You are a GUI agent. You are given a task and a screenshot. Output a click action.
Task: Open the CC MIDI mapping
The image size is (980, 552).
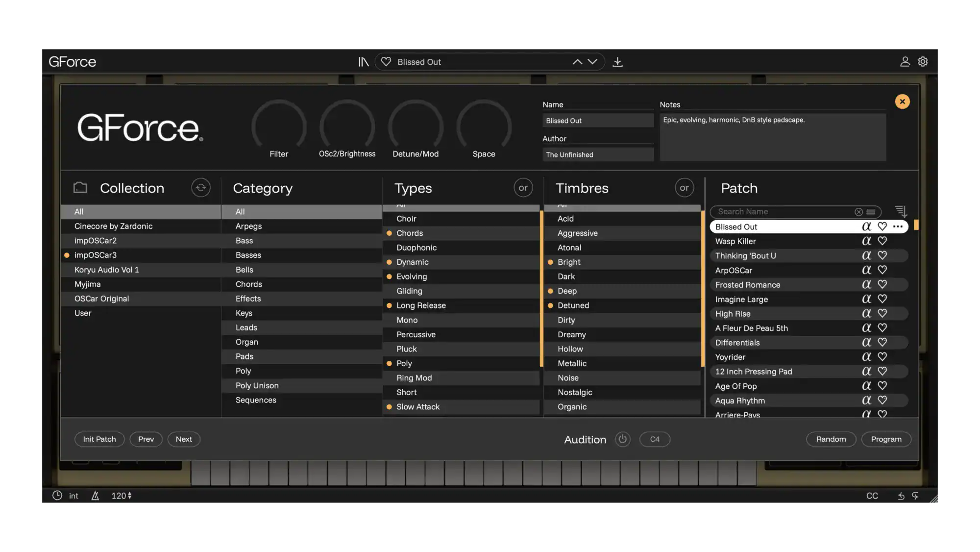(x=872, y=496)
